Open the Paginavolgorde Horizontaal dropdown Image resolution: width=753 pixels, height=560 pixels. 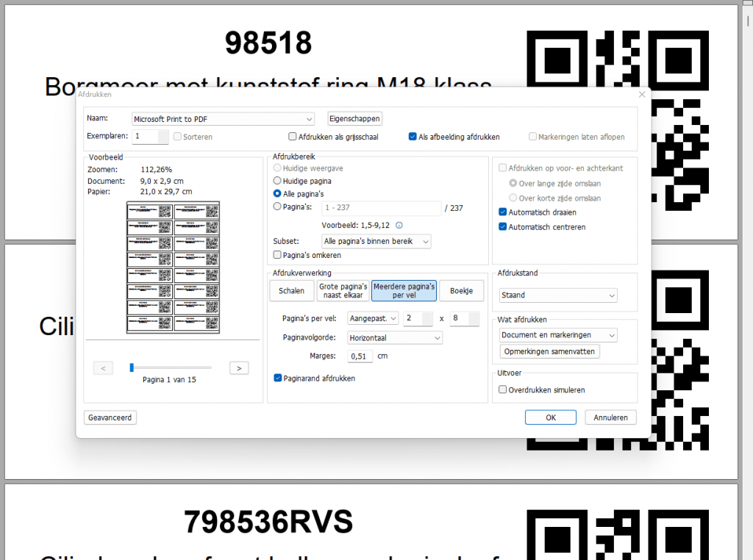point(395,338)
